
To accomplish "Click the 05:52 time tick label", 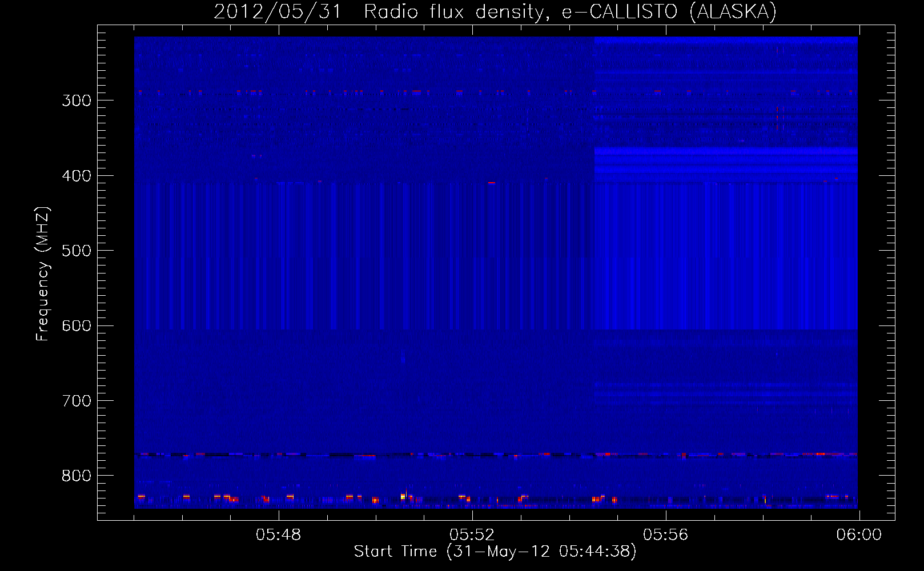I will coord(472,535).
